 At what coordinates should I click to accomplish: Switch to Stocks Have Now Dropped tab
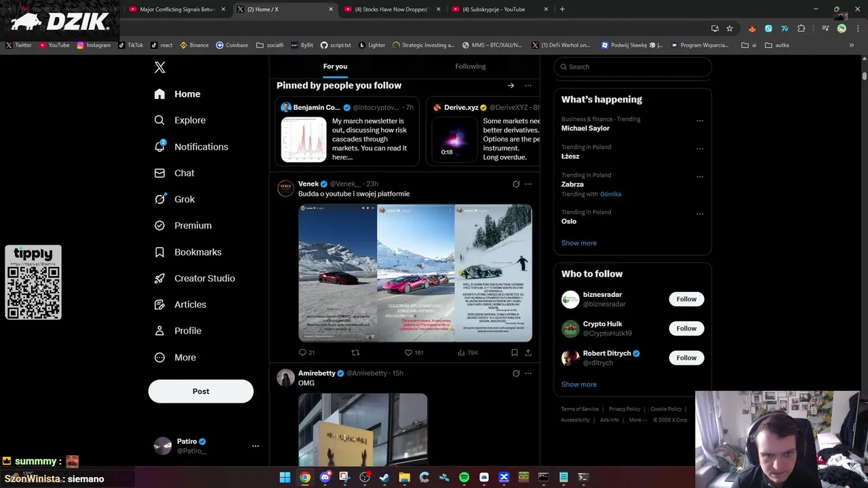pyautogui.click(x=393, y=9)
